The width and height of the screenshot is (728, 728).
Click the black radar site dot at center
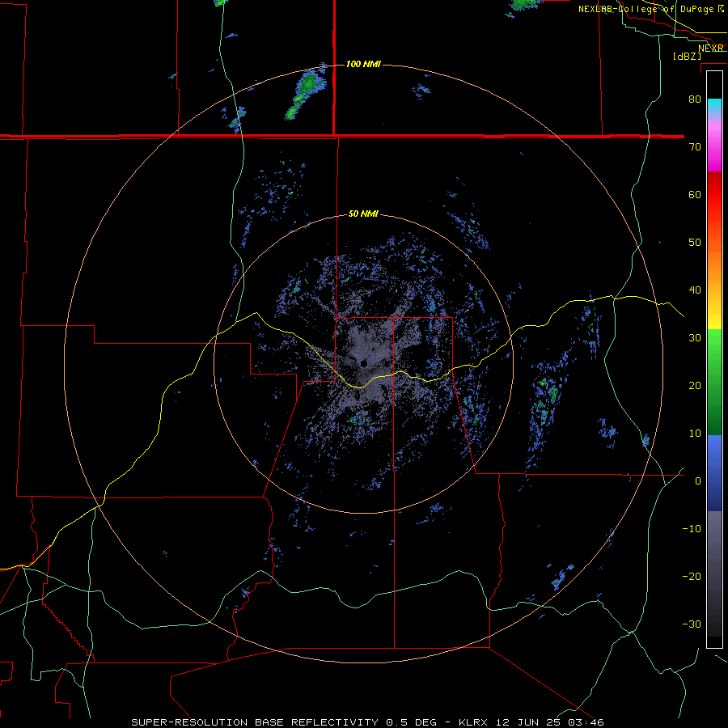[363, 363]
